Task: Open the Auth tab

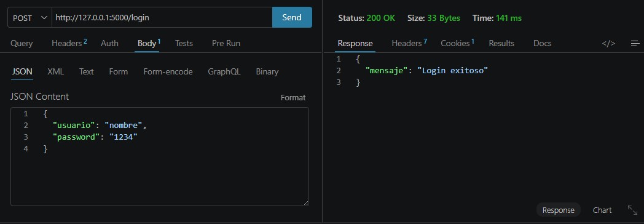Action: [109, 43]
